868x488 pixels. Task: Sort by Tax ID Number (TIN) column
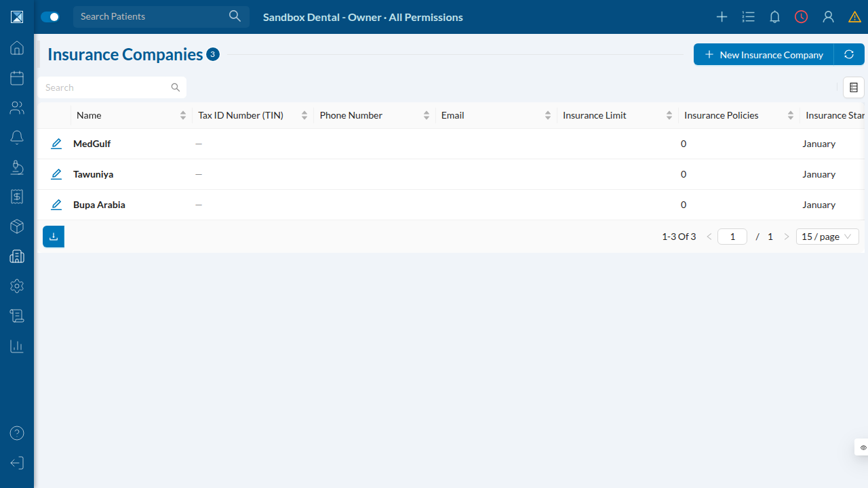click(304, 115)
